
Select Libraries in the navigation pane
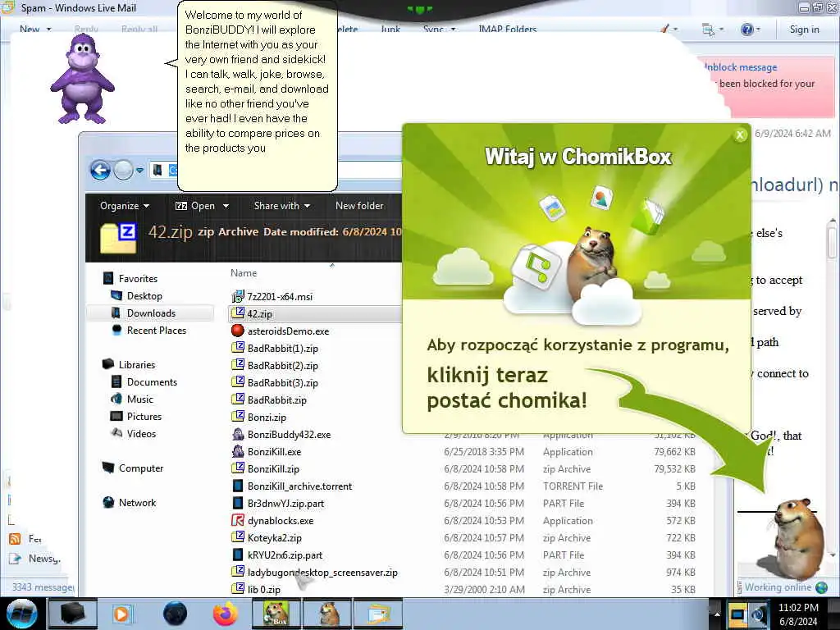coord(137,365)
